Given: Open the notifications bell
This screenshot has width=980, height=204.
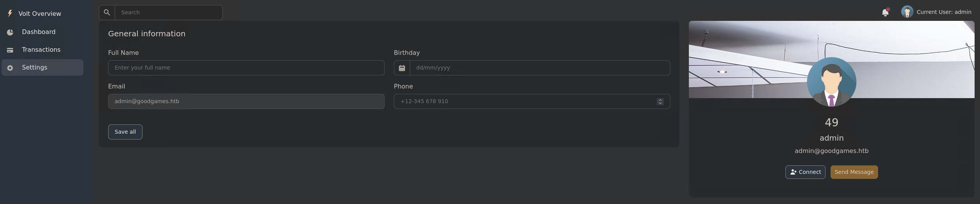Looking at the screenshot, I should tap(885, 12).
